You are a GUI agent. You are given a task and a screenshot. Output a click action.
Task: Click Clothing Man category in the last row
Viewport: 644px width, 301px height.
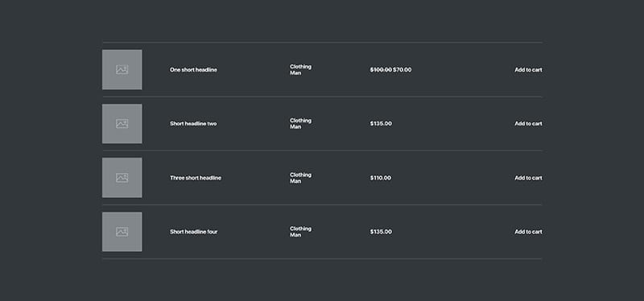300,232
